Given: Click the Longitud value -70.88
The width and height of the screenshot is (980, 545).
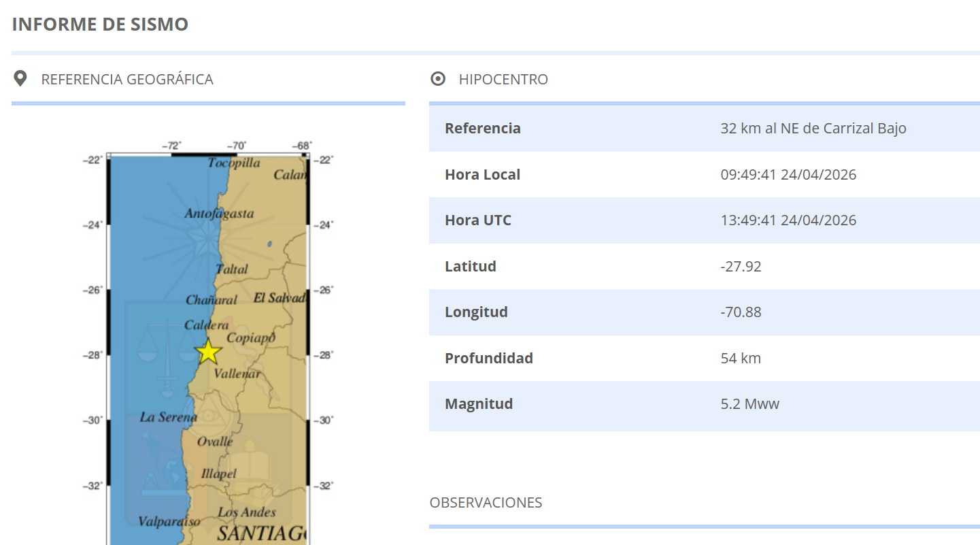Looking at the screenshot, I should click(x=741, y=312).
